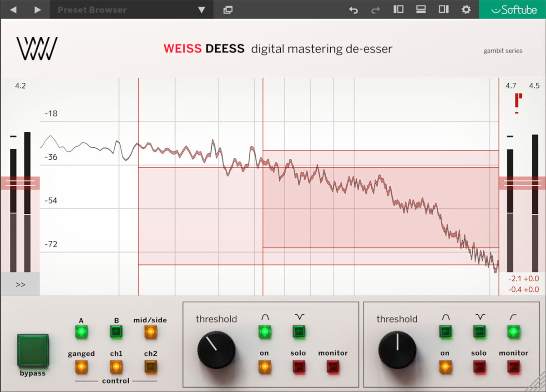Select dip filter shape in right band
Screen dimensions: 546x392
coord(479,332)
